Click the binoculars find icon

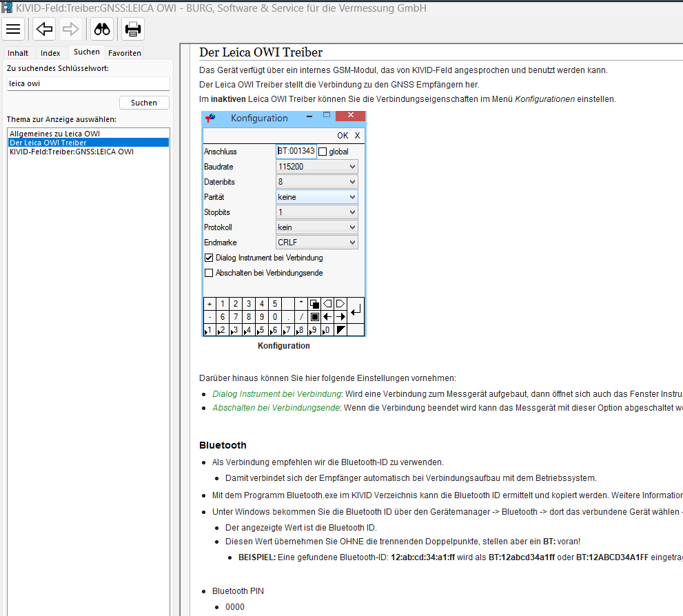(x=102, y=29)
